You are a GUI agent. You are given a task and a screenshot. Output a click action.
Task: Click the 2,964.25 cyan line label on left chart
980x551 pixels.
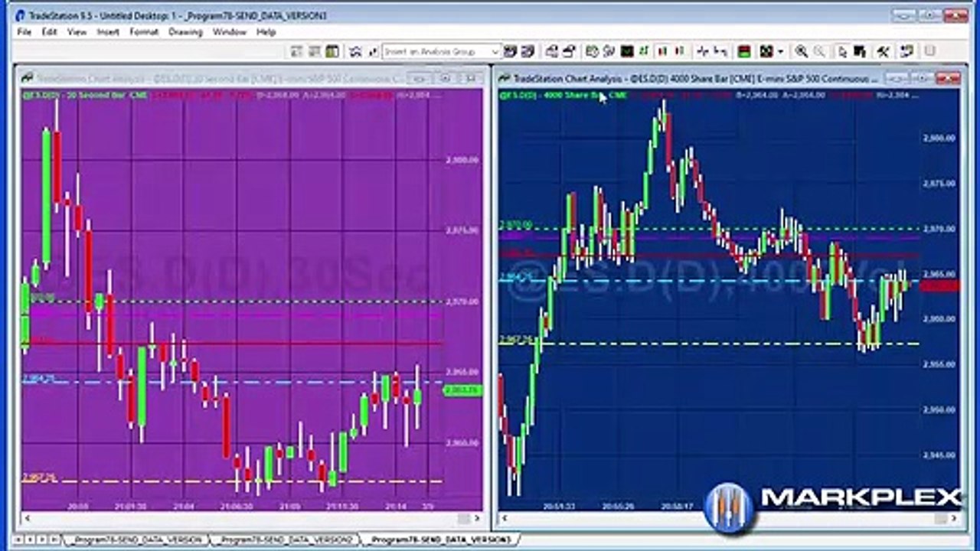point(39,378)
